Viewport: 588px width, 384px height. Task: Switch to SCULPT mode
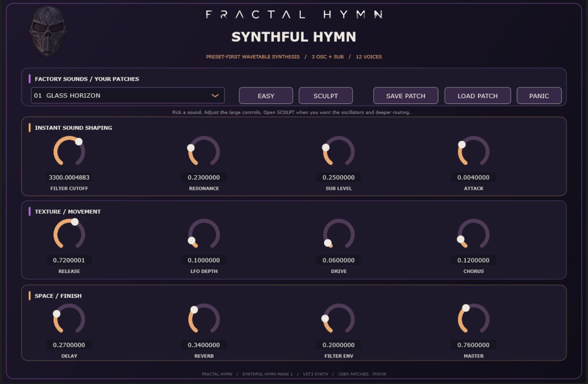pos(326,96)
